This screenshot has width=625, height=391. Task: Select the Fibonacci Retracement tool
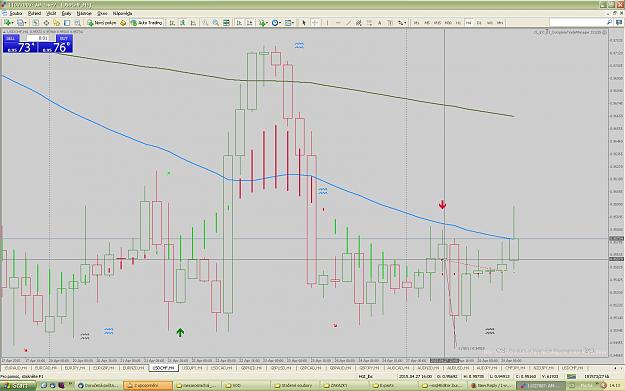(369, 23)
